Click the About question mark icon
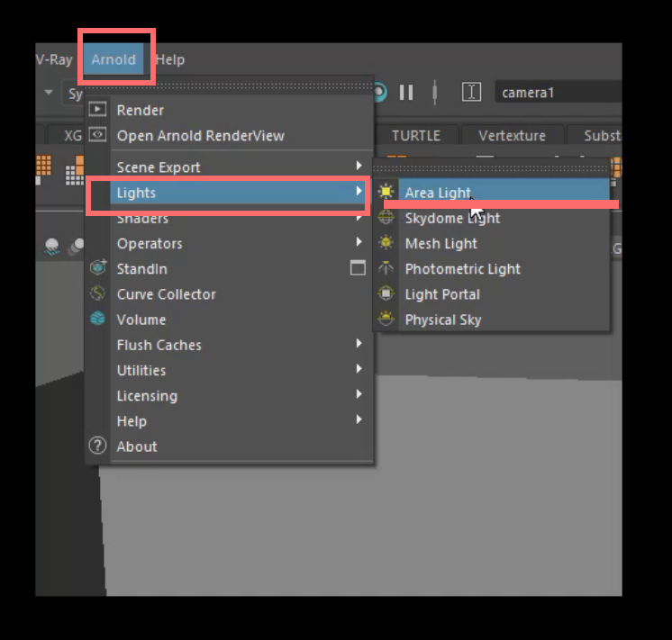The image size is (672, 640). [97, 446]
